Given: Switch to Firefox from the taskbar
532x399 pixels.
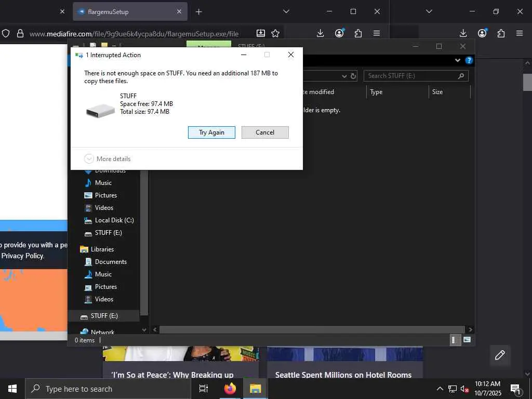Looking at the screenshot, I should pos(230,389).
